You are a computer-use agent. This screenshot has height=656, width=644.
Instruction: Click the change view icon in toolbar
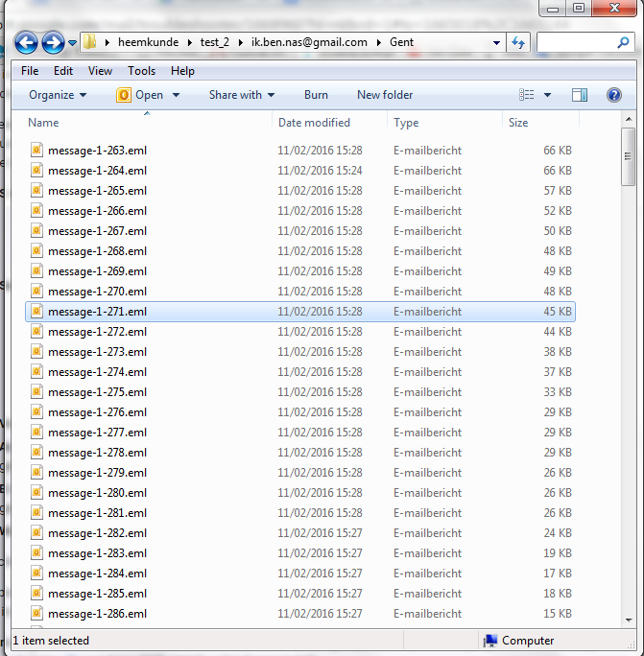pos(527,95)
